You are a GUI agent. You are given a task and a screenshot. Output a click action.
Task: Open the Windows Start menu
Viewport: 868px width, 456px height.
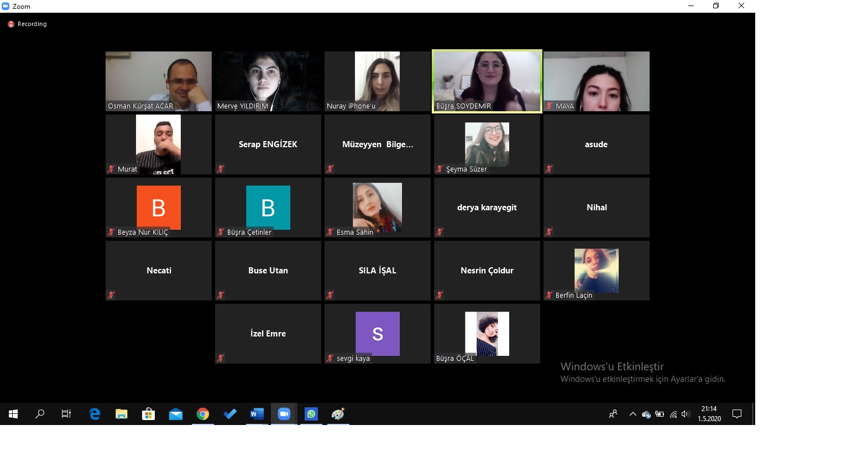pos(13,414)
